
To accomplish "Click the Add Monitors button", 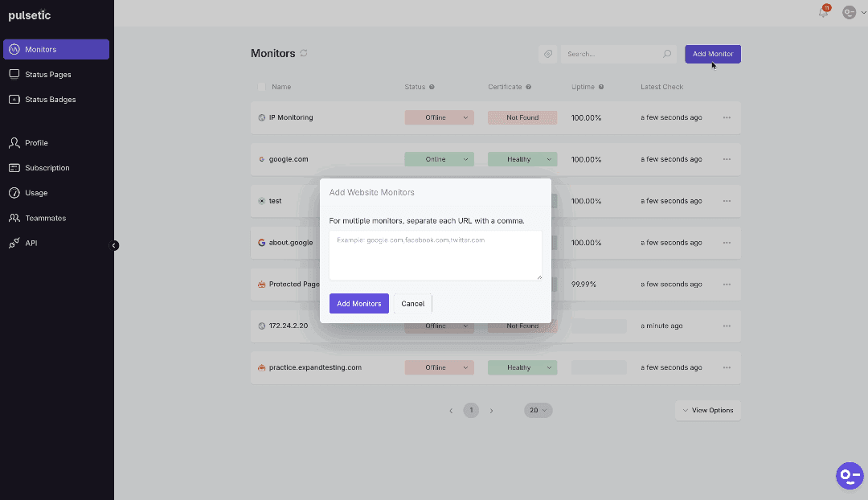I will coord(358,303).
